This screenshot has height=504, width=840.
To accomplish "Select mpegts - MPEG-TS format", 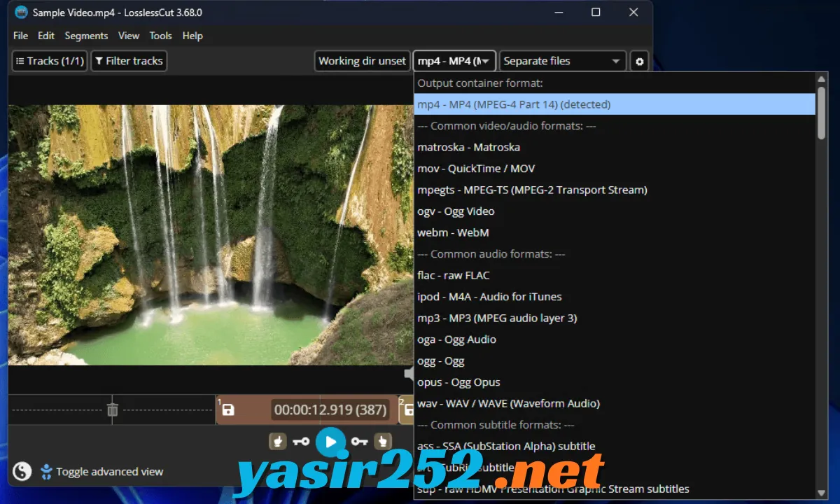I will (615, 190).
